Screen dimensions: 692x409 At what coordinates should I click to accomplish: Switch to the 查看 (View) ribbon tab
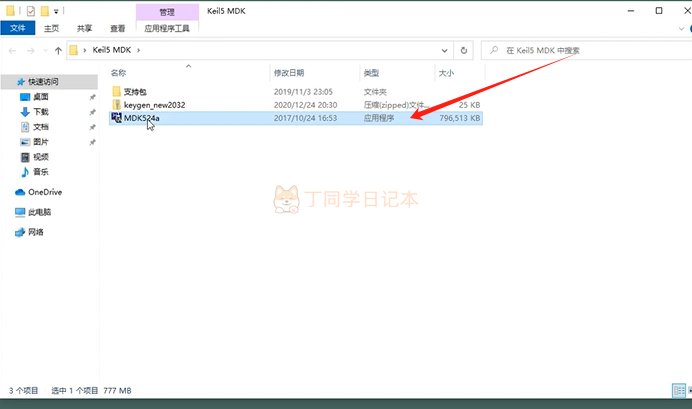[x=117, y=29]
